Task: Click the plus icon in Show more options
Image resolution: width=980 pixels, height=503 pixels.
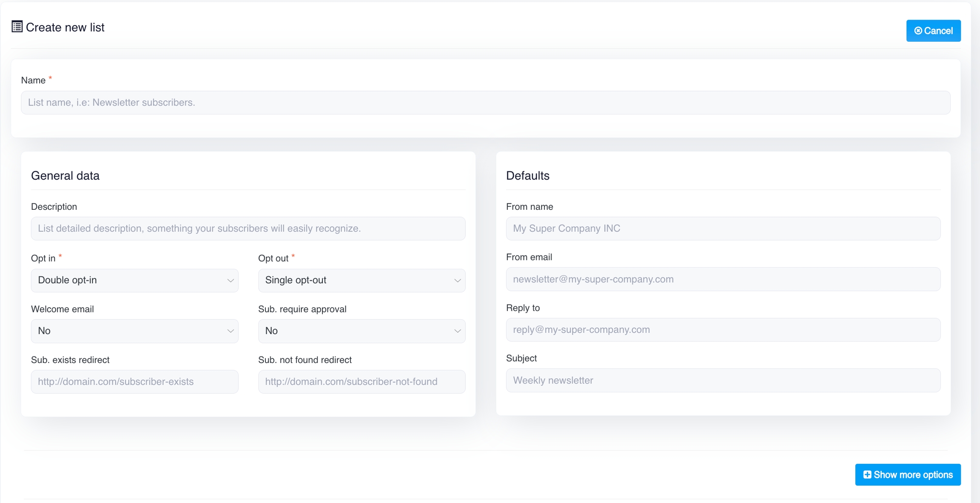Action: 867,474
